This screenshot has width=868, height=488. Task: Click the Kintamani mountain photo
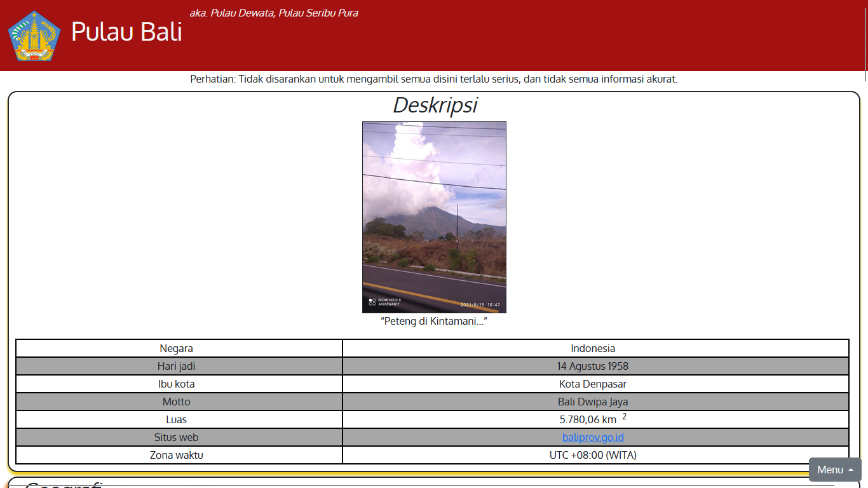tap(434, 217)
